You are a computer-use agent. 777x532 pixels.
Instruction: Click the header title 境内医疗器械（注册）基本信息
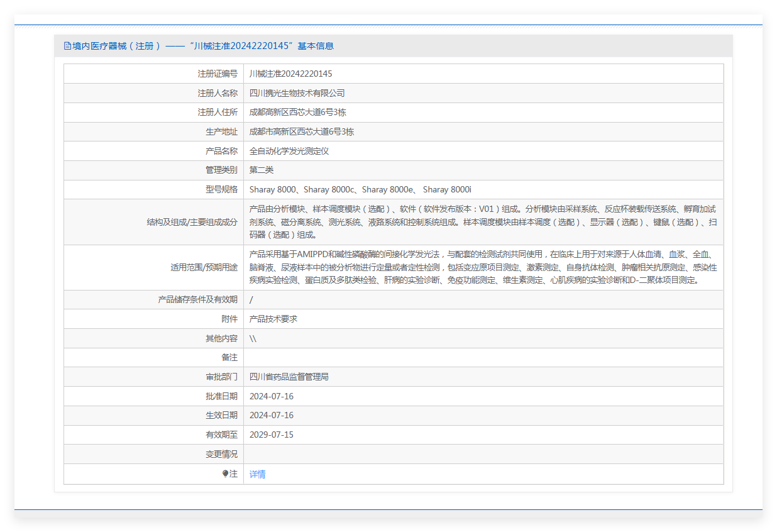[x=203, y=46]
